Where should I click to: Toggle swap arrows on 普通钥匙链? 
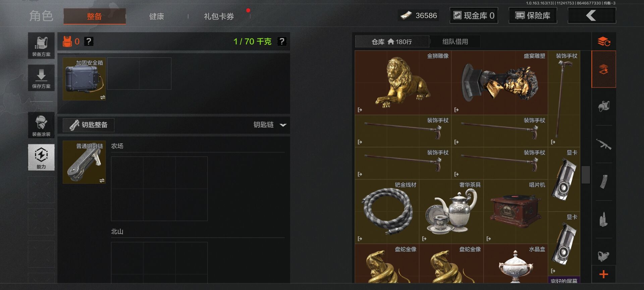pos(102,181)
